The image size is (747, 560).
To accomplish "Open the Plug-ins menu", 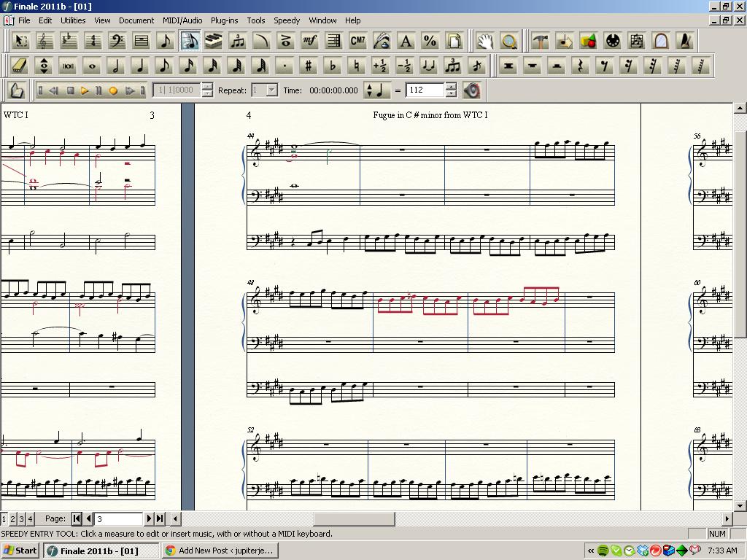I will point(225,20).
